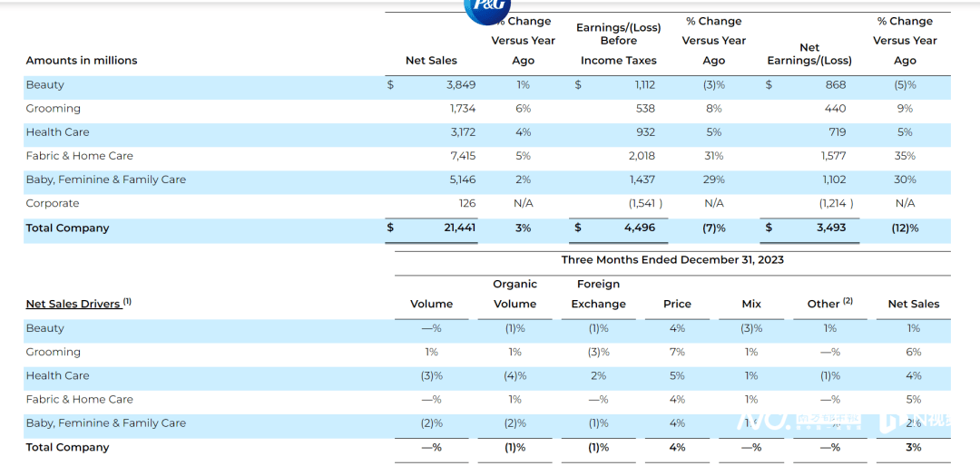The width and height of the screenshot is (980, 466).
Task: Click Baby, Feminine & Family Care 30% change
Action: (905, 180)
